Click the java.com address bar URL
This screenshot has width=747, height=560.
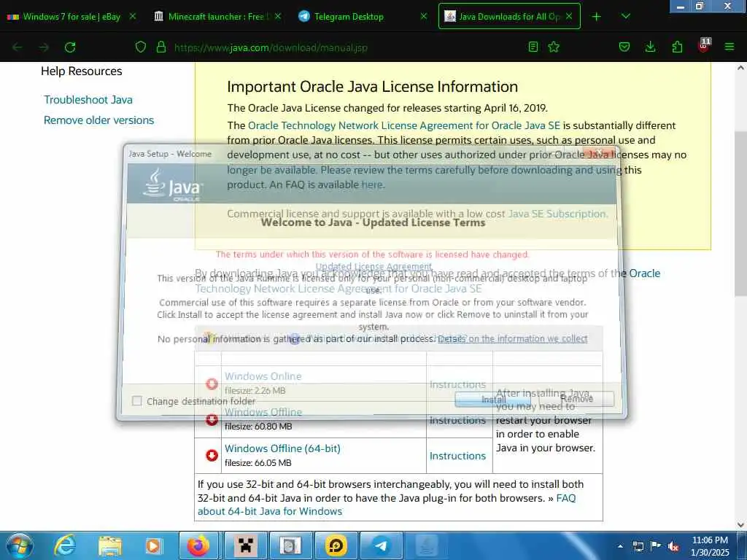(271, 47)
